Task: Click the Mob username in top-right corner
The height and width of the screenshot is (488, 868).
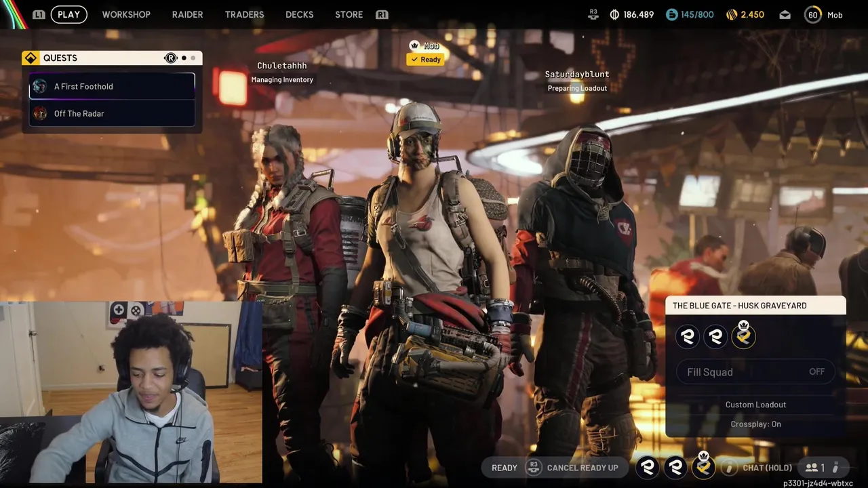Action: click(x=835, y=15)
